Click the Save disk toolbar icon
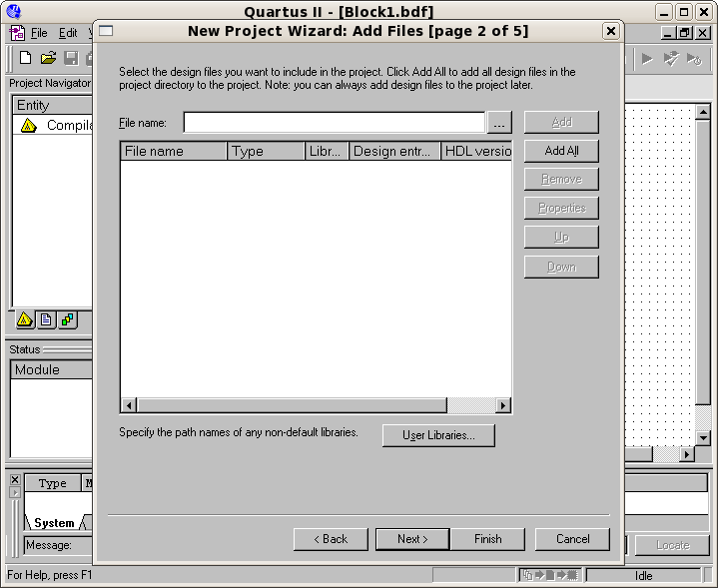Screen dimensions: 718x588 [x=71, y=58]
